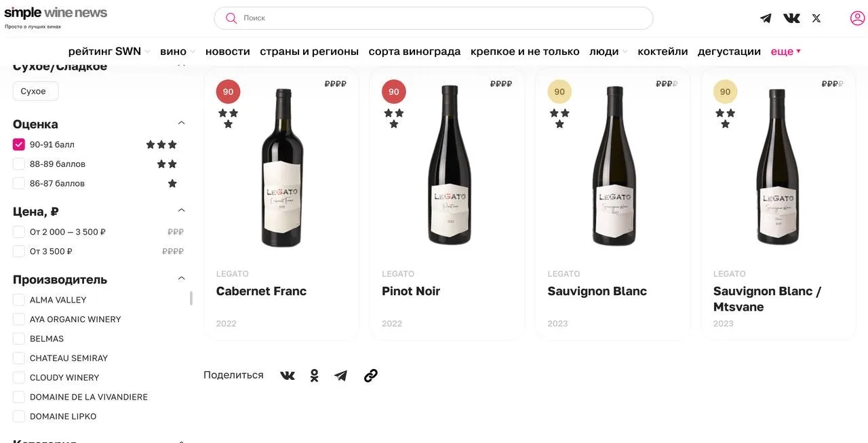This screenshot has width=868, height=443.
Task: Open the user profile icon
Action: (x=857, y=18)
